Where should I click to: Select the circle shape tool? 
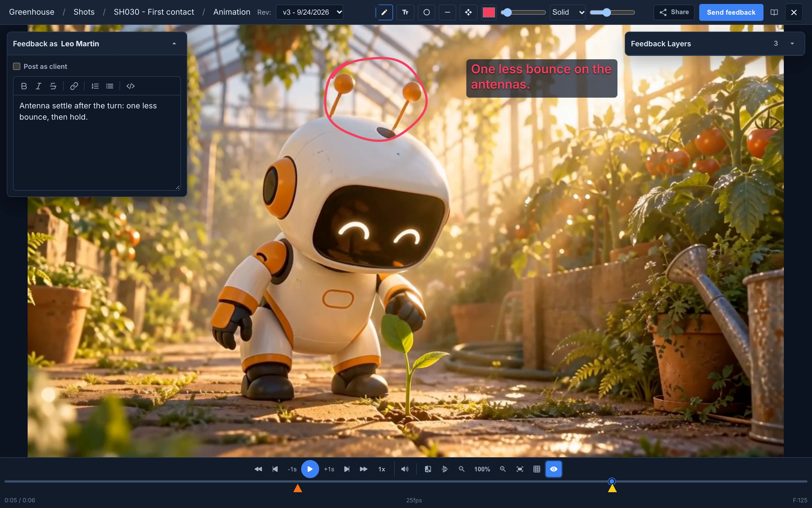coord(427,12)
